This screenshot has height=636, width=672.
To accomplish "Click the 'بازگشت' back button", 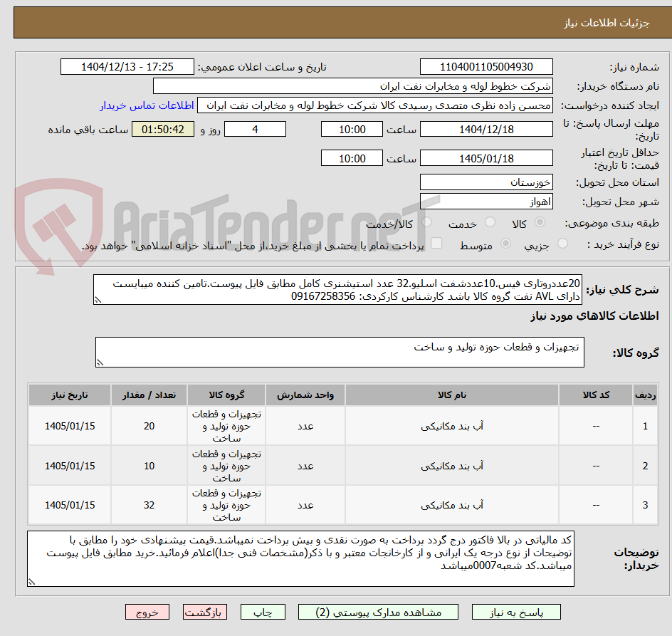I will 205,612.
